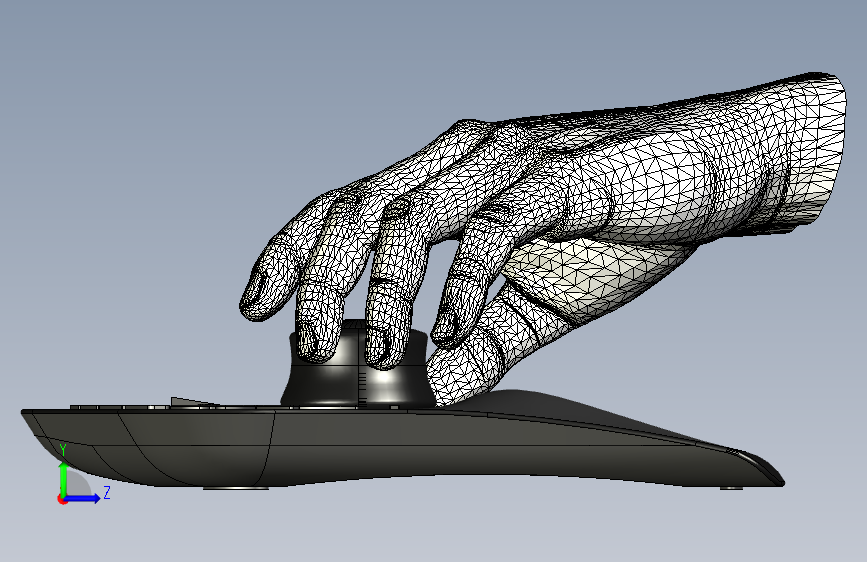Click the blue Z axis arrow of the triad
Image resolution: width=867 pixels, height=562 pixels.
click(x=83, y=498)
